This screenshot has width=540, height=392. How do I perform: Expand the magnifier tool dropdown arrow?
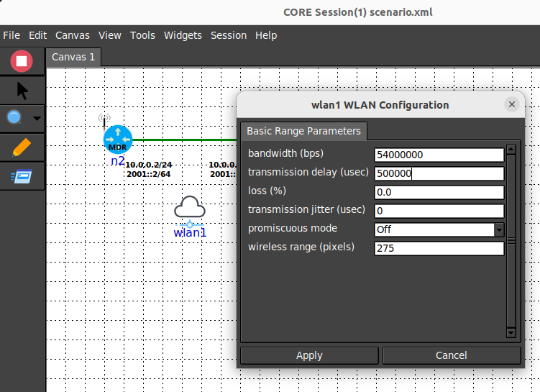point(37,119)
